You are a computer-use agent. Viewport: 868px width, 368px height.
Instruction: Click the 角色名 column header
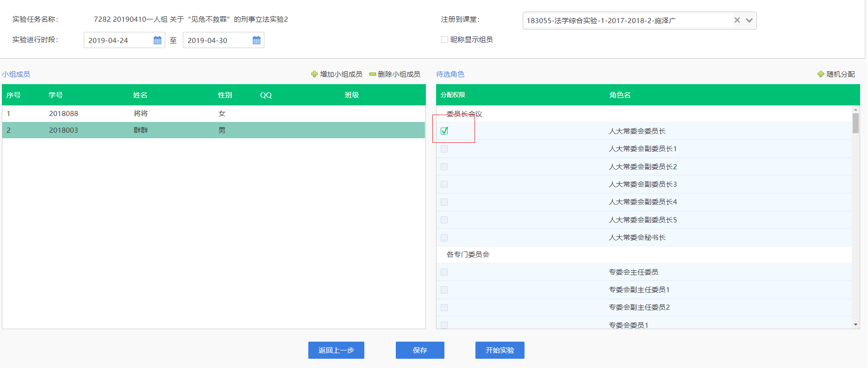[620, 95]
